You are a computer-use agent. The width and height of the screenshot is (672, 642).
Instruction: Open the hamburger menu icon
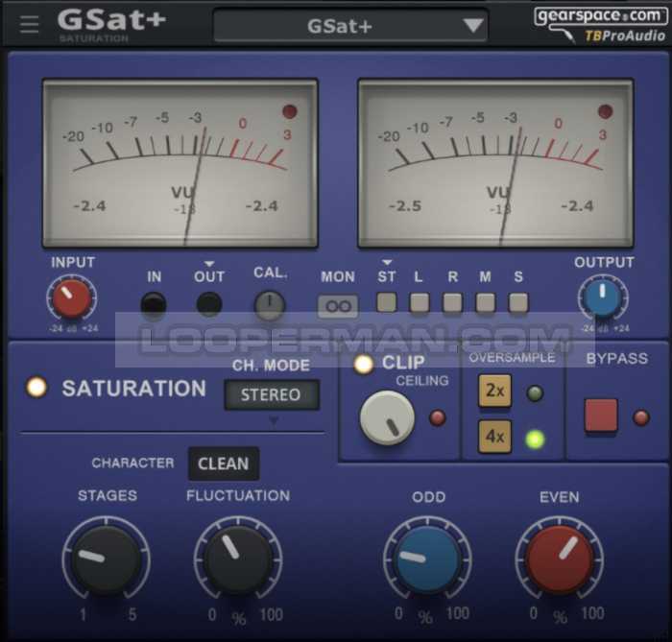tap(30, 24)
